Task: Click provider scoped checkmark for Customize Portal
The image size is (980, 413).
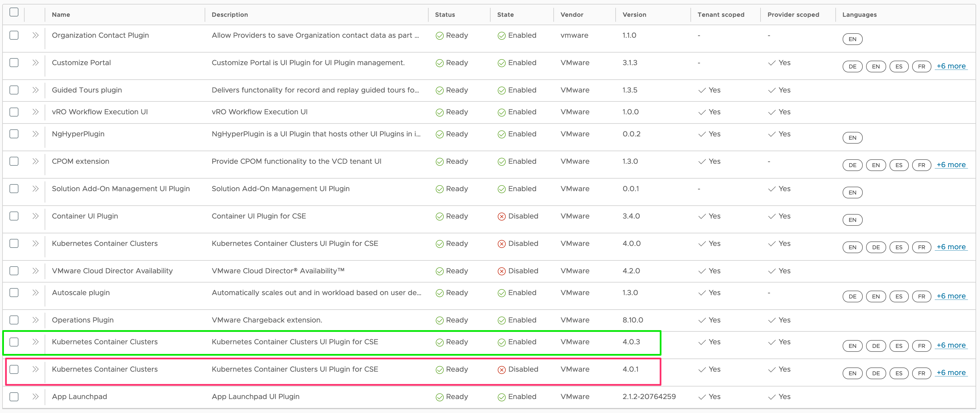Action: pos(771,63)
